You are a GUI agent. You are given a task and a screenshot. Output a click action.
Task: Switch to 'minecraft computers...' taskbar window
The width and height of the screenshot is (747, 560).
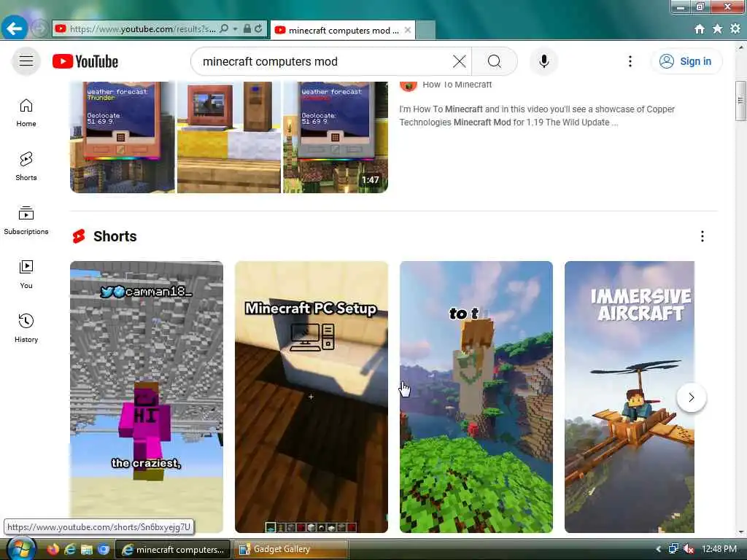pos(174,550)
